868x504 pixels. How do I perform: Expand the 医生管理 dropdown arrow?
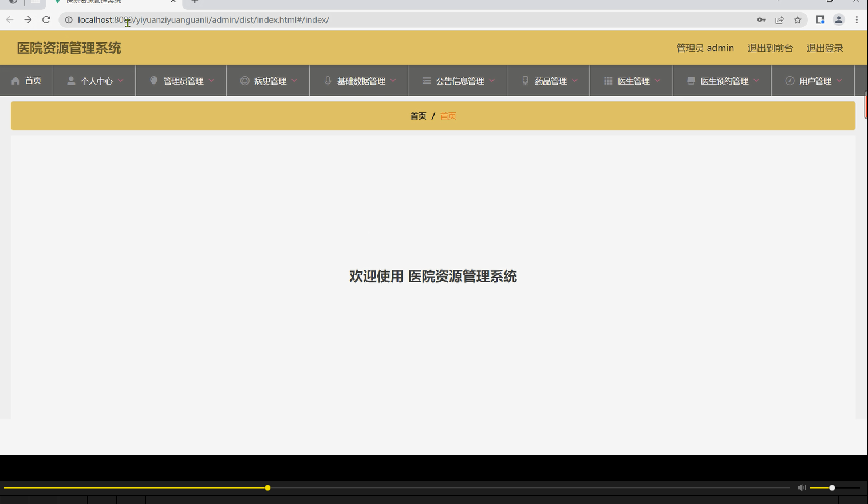[x=658, y=81]
